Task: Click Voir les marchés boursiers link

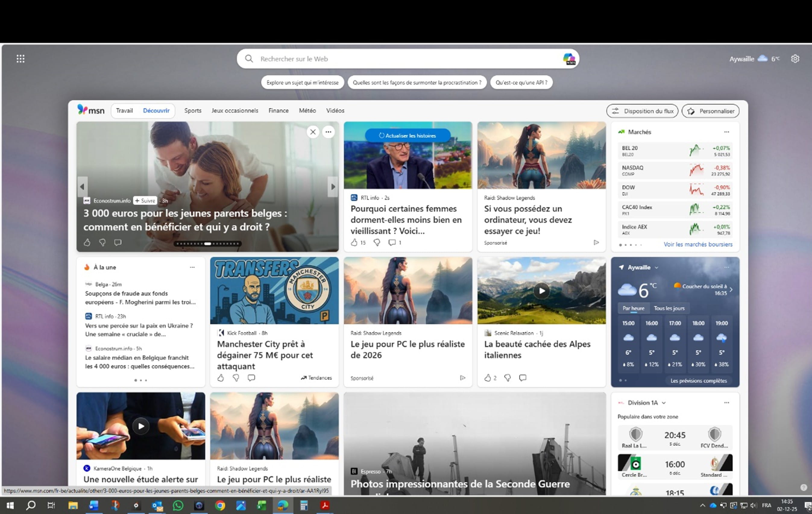Action: tap(698, 244)
